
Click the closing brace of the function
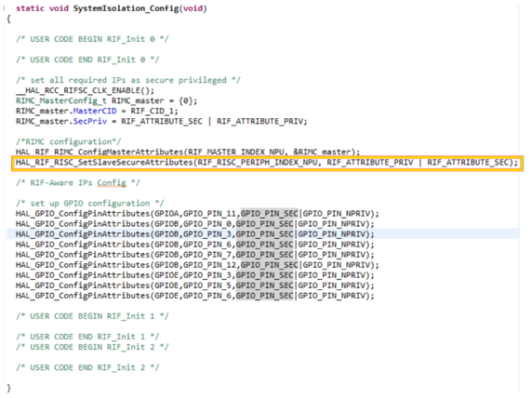8,388
